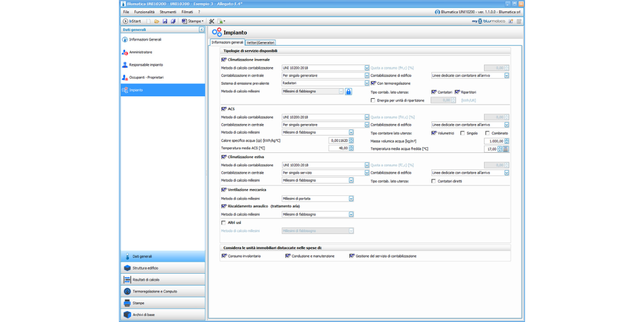Increase the Temperatura media ACS spinner value
This screenshot has height=322, width=644.
click(x=351, y=147)
